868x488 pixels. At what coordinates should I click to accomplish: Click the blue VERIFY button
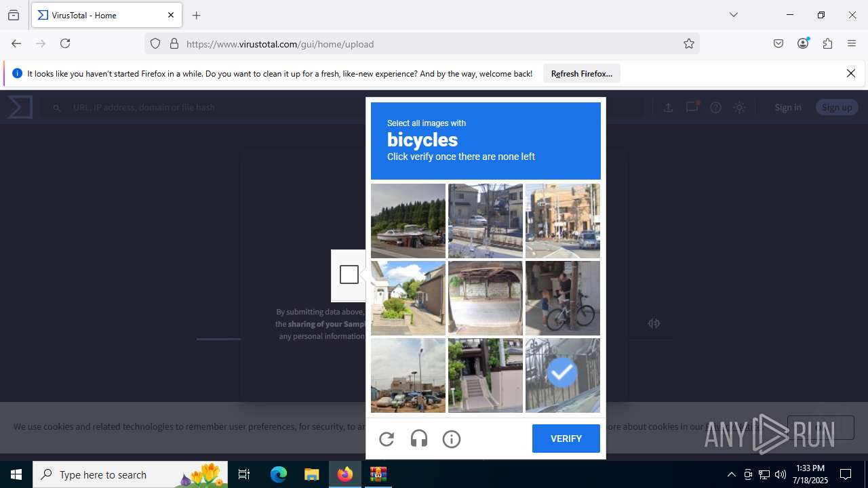[x=566, y=439]
